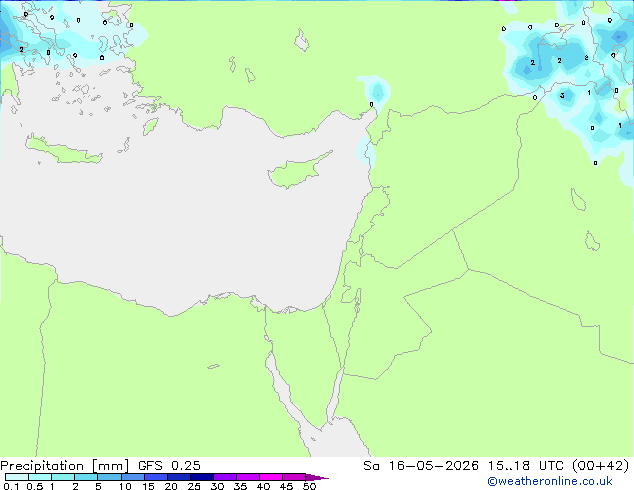Image resolution: width=634 pixels, height=490 pixels.
Task: Click the legend tick label '50'
Action: pyautogui.click(x=309, y=486)
